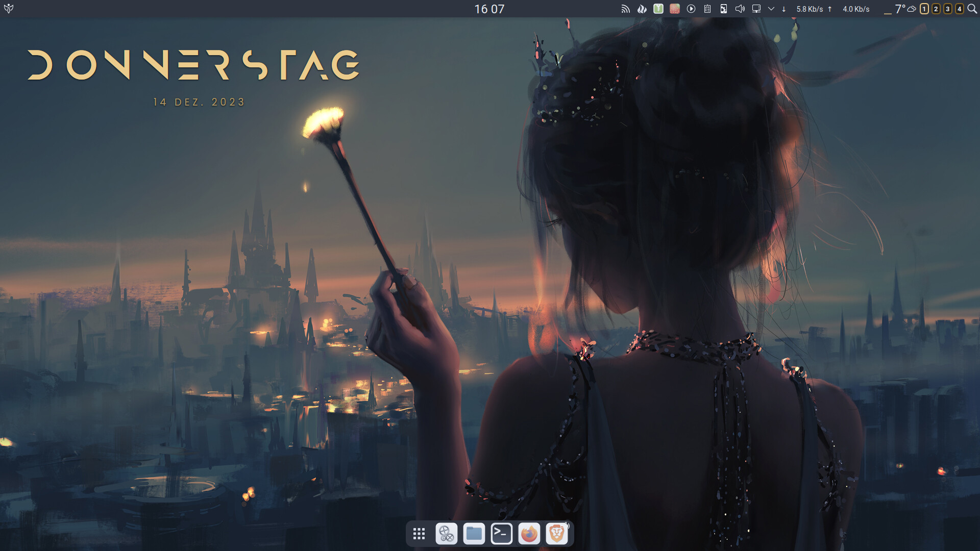Click the flame tray icon
980x551 pixels.
point(642,9)
